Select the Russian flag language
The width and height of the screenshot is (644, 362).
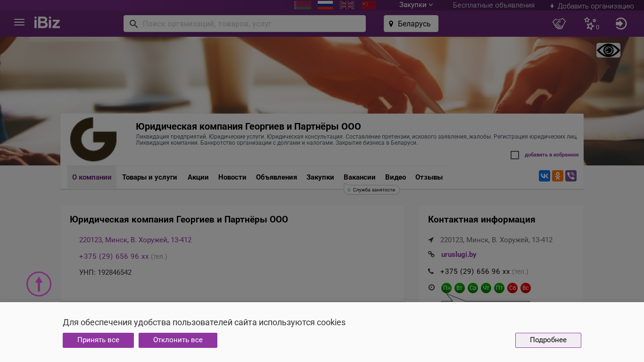click(x=325, y=5)
